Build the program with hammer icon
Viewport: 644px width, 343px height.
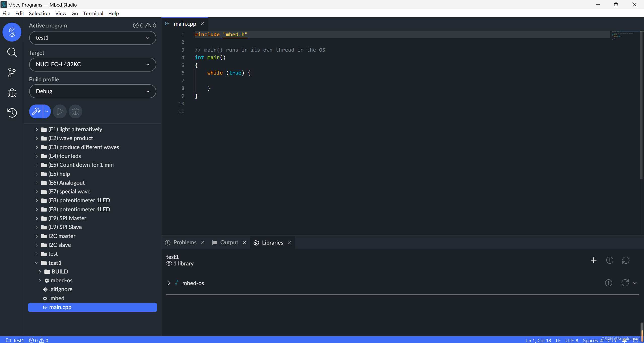[x=36, y=111]
